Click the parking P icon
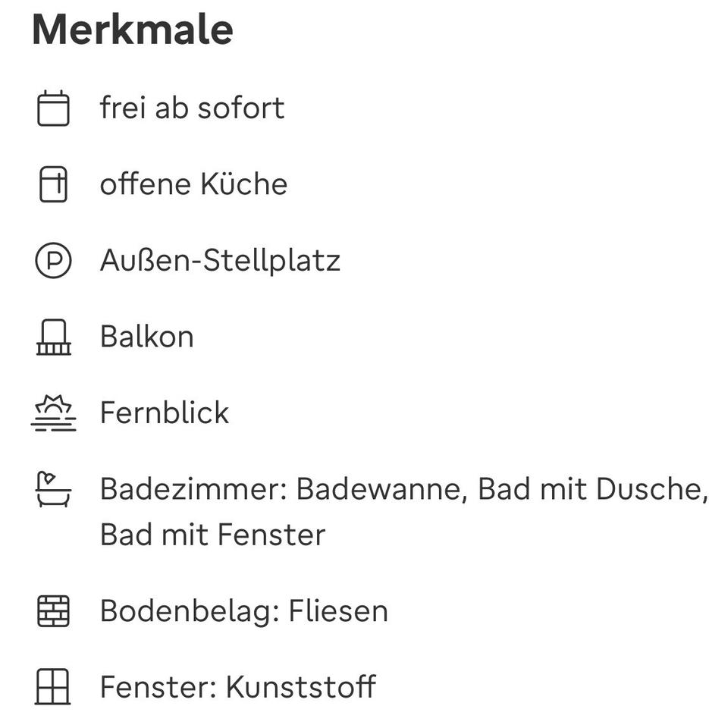 pyautogui.click(x=53, y=261)
